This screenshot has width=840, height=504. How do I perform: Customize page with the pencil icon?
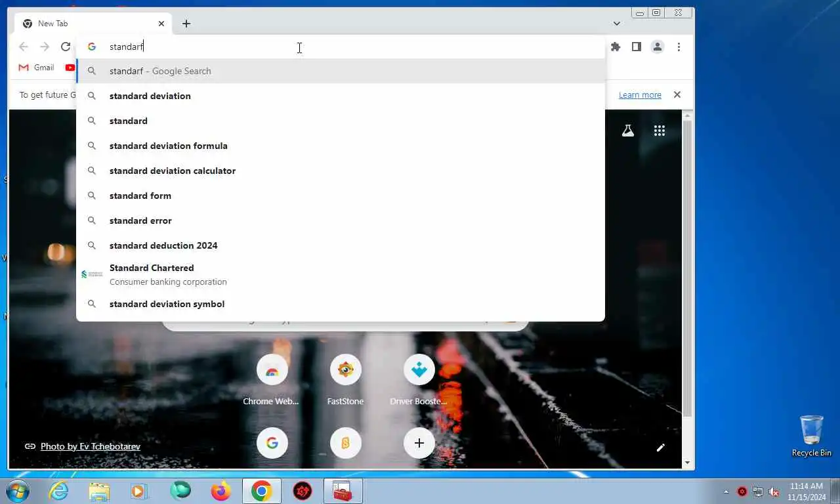click(661, 448)
